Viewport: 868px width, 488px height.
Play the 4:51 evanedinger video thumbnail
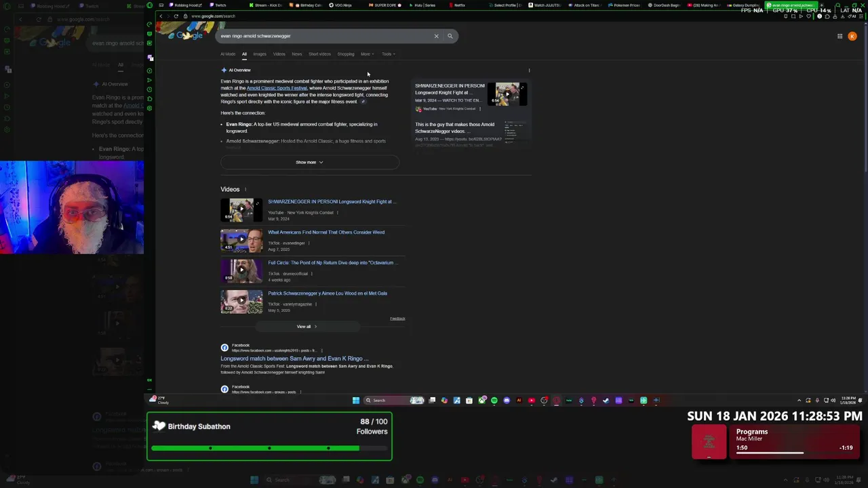(241, 240)
